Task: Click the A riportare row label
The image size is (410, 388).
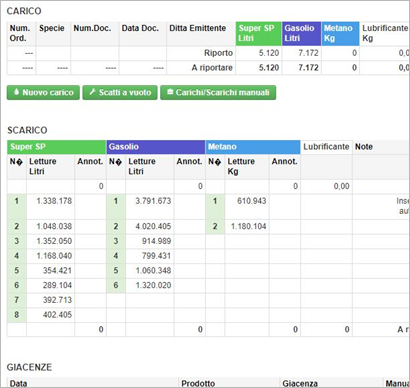Action: 212,68
